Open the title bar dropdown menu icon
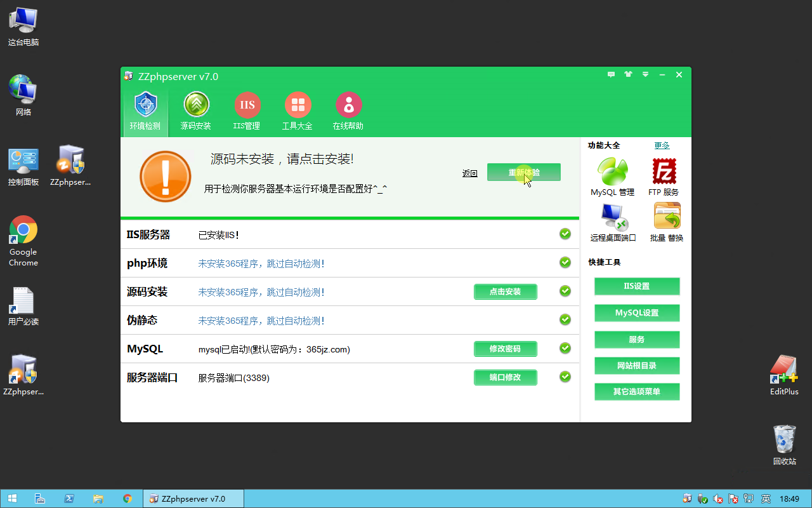The image size is (812, 508). (x=645, y=75)
